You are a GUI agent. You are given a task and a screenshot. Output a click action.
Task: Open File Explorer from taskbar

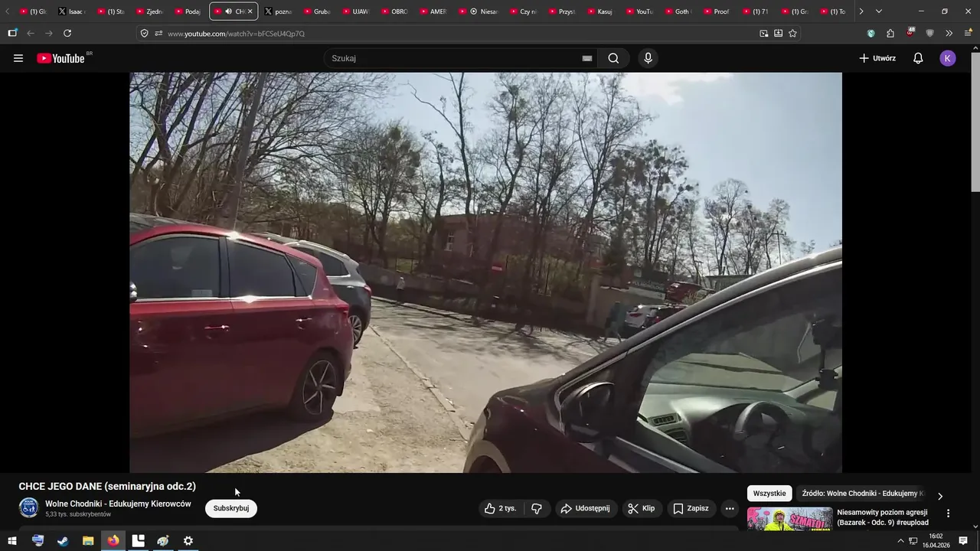pyautogui.click(x=88, y=541)
